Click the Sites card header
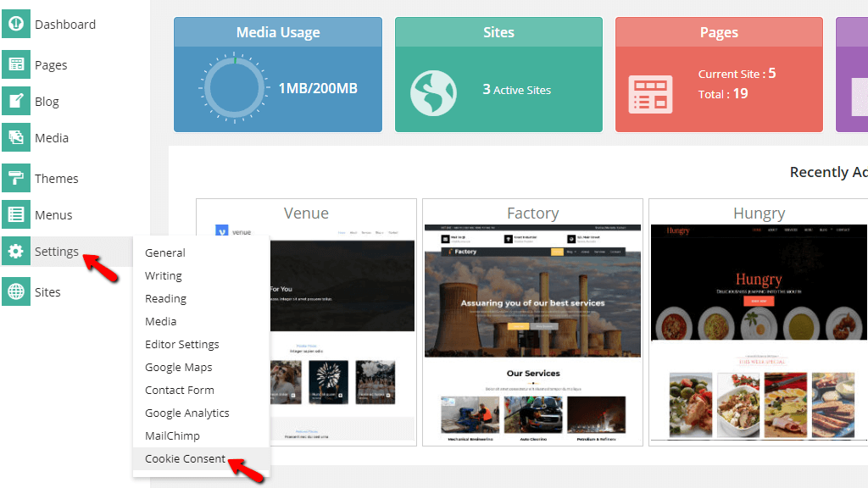This screenshot has width=868, height=488. click(x=498, y=32)
